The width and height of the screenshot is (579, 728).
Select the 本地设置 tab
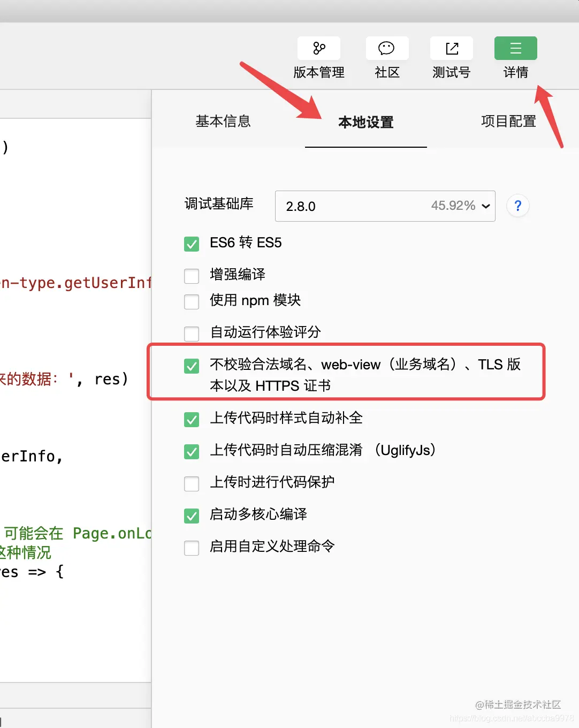point(366,122)
